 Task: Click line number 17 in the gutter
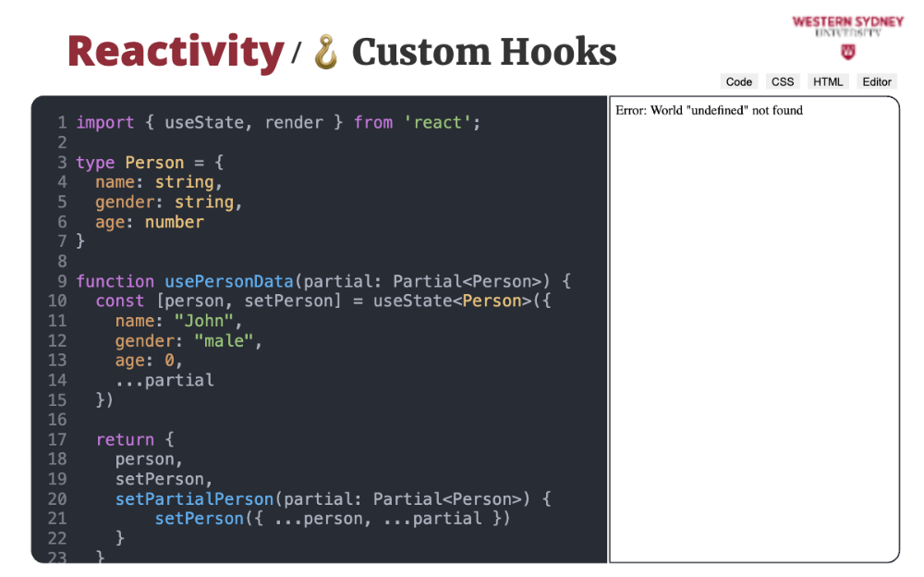coord(57,440)
